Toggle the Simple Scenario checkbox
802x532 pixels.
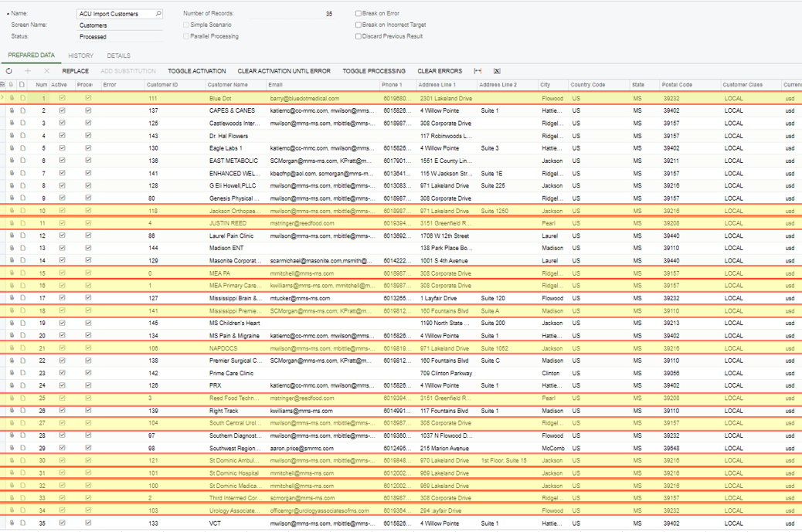coord(186,25)
